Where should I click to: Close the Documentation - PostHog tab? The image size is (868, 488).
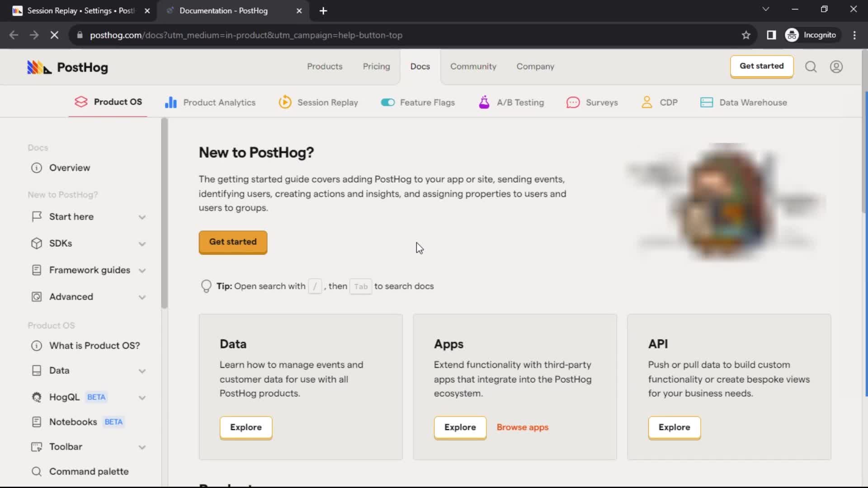tap(299, 11)
